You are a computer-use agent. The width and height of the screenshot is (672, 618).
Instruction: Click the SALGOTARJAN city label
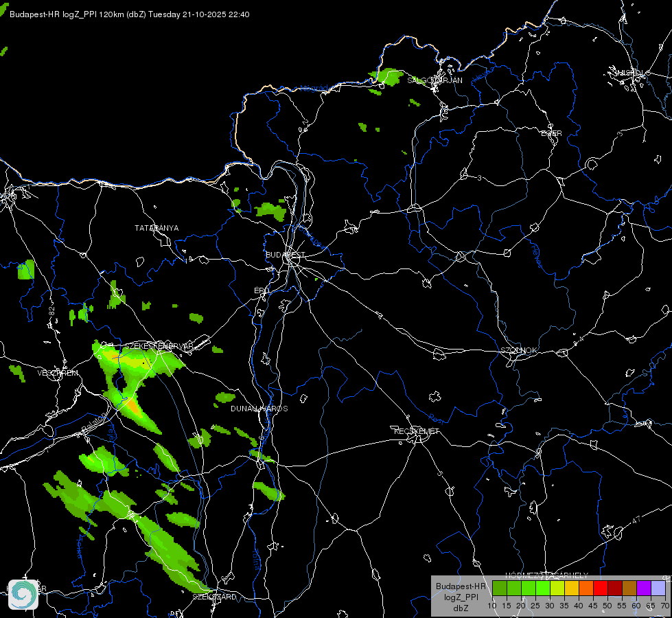pos(435,80)
